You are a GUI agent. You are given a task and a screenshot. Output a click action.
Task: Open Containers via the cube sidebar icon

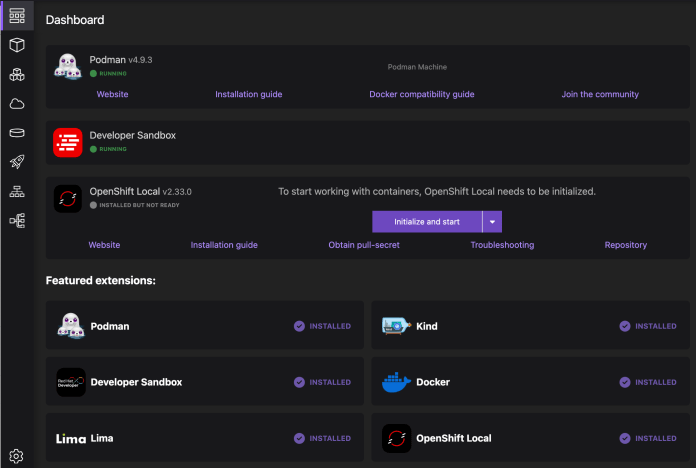pos(17,45)
